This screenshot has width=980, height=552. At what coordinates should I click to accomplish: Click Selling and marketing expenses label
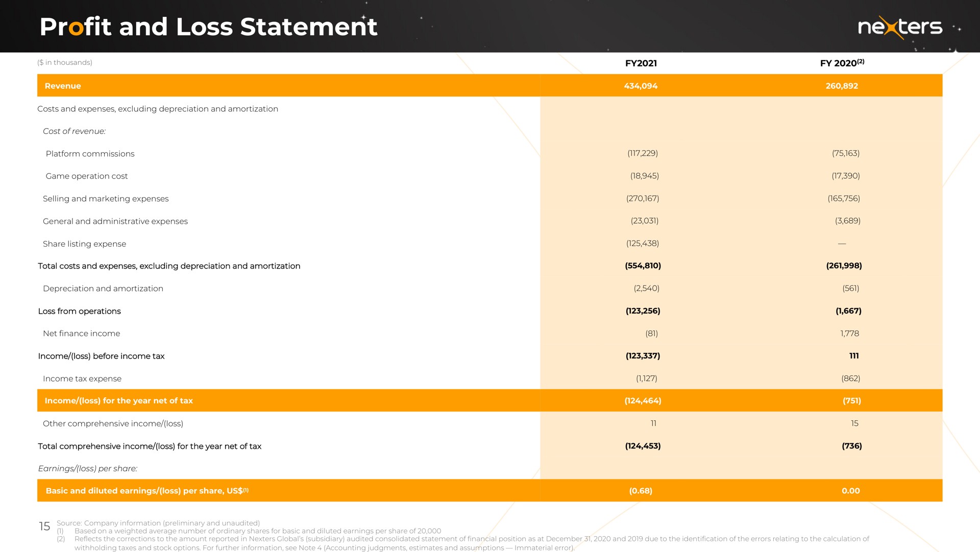click(106, 199)
